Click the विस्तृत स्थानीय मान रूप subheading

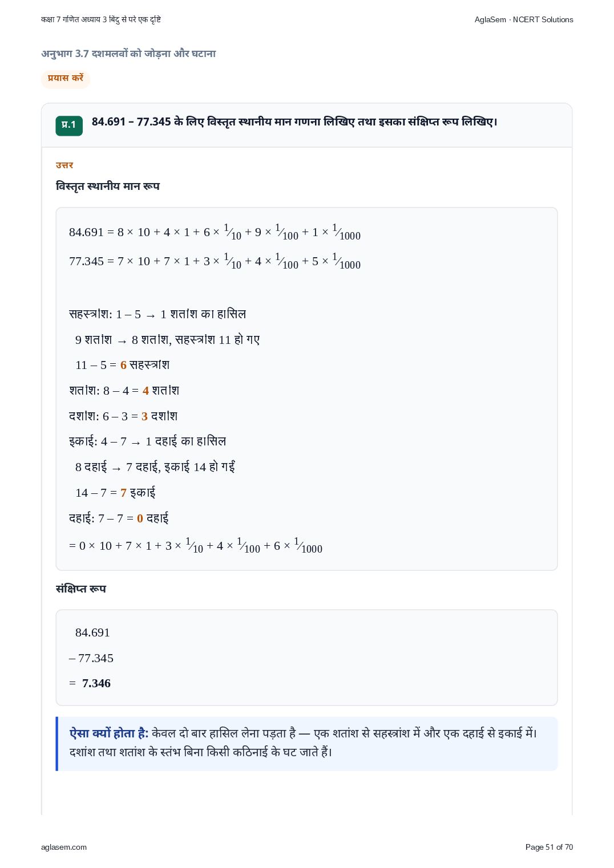108,186
